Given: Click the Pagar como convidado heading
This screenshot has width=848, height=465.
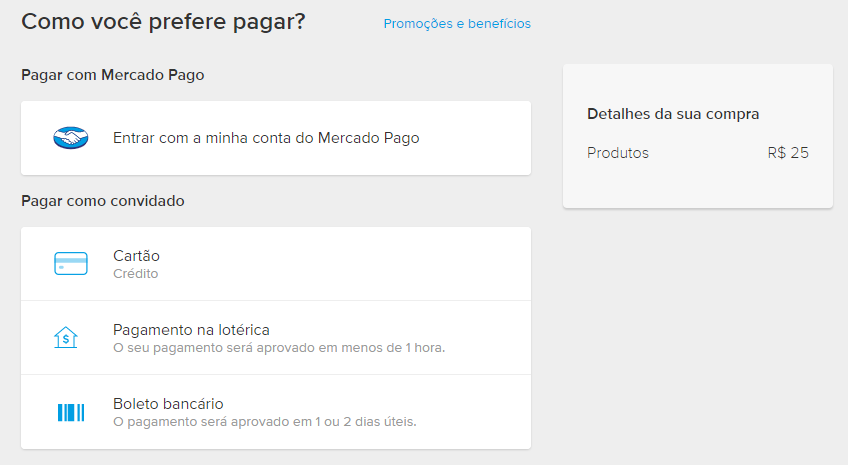Looking at the screenshot, I should tap(102, 201).
